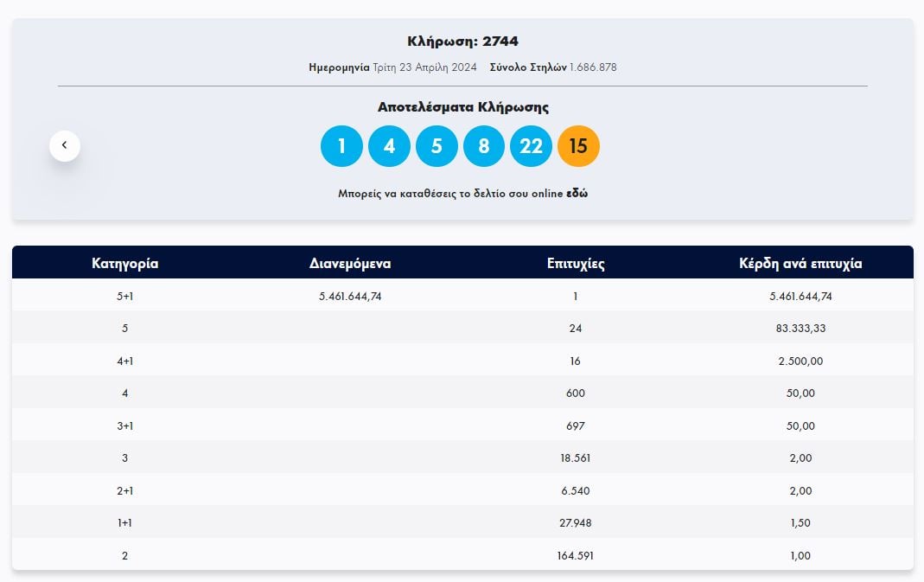Image resolution: width=924 pixels, height=582 pixels.
Task: Click the distributed amount 5.461.644,74 in the 5+1 row
Action: (350, 296)
